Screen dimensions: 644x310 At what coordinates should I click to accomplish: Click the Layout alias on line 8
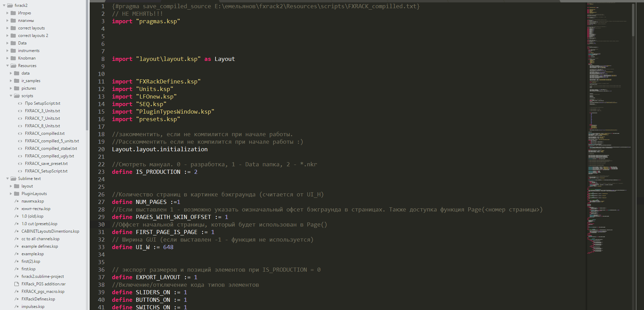click(x=225, y=59)
